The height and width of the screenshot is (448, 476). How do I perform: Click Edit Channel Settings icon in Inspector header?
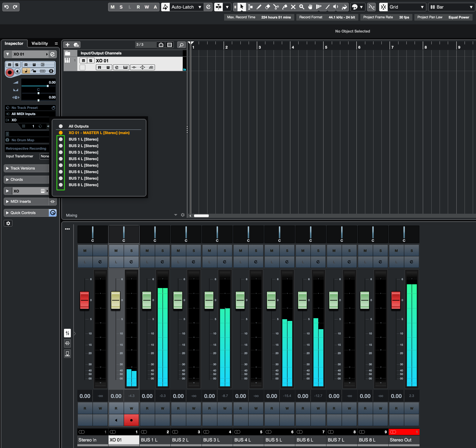click(x=52, y=54)
